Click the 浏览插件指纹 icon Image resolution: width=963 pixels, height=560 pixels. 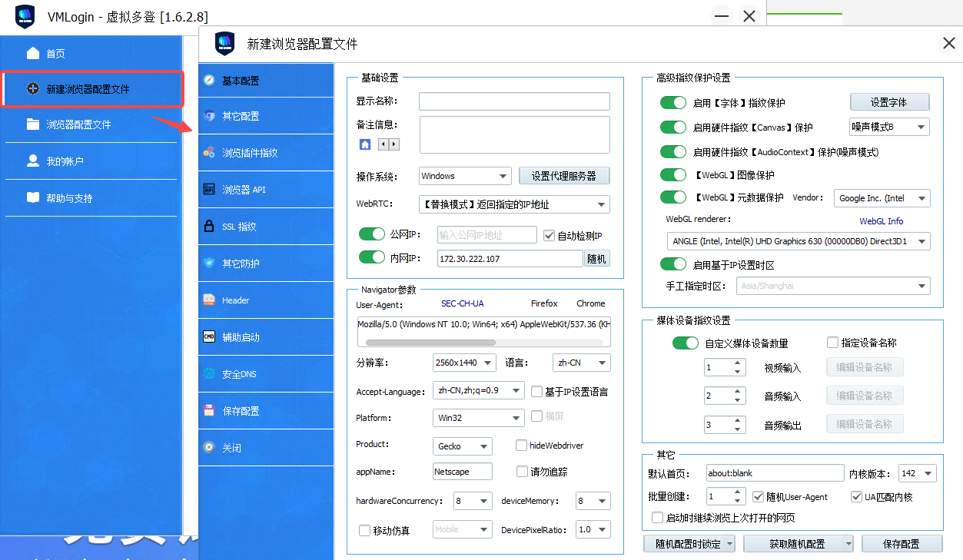click(208, 153)
